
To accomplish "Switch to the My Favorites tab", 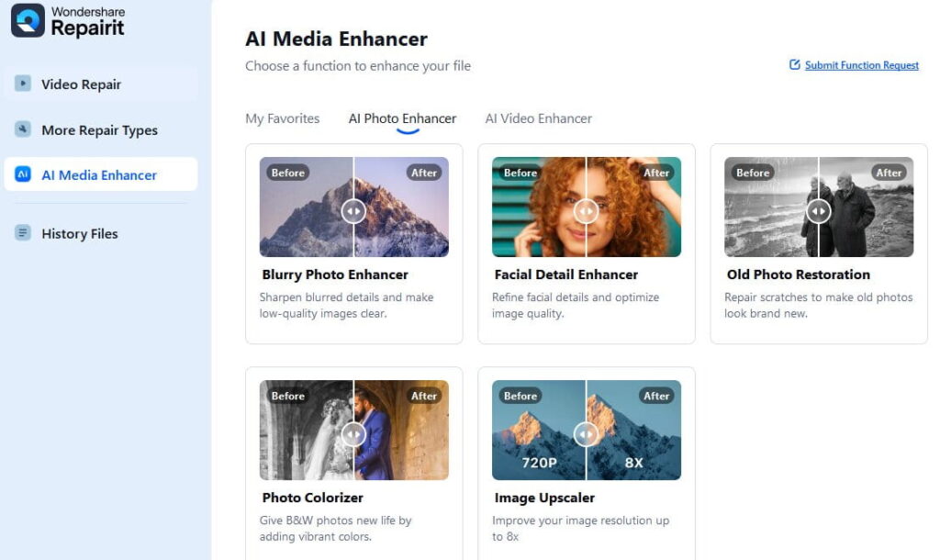I will tap(282, 118).
